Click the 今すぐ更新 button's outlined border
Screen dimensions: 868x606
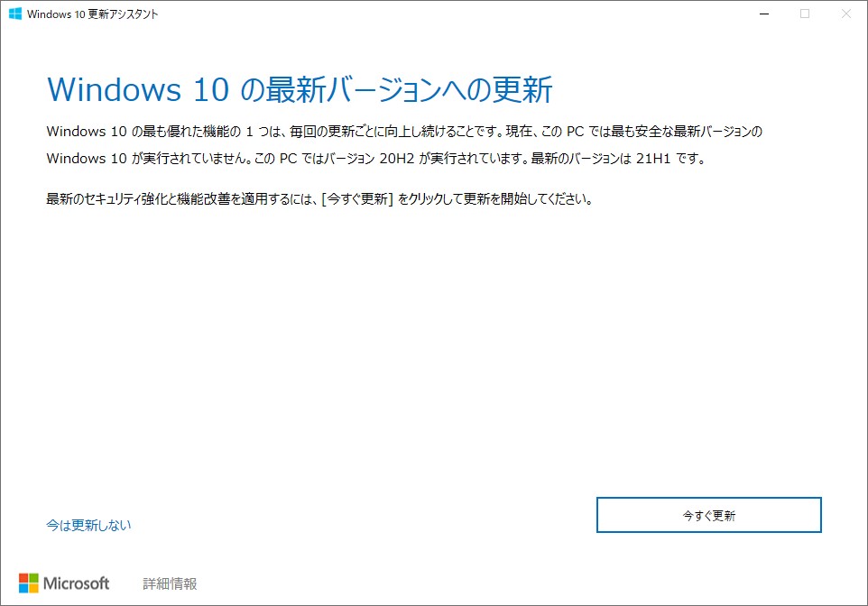coord(708,498)
